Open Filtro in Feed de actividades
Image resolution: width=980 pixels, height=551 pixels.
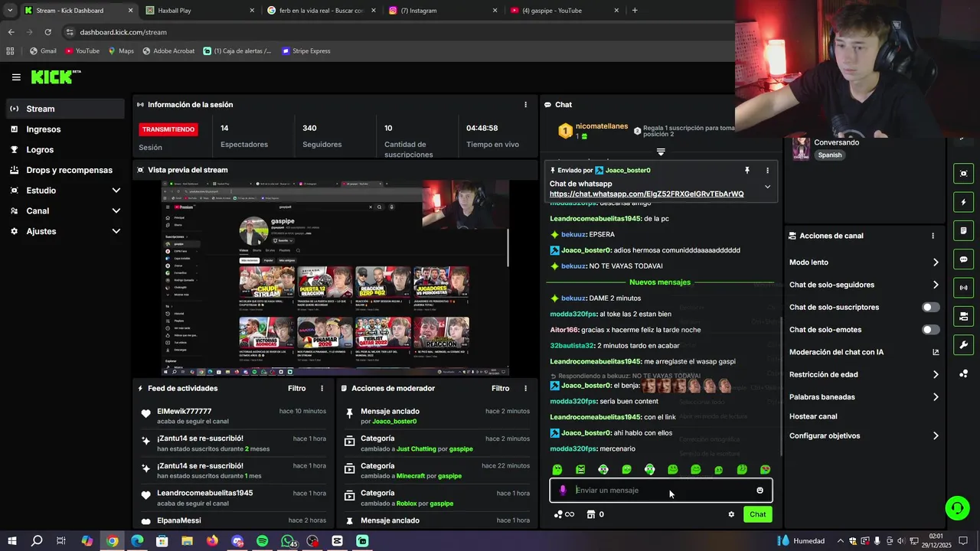point(296,389)
